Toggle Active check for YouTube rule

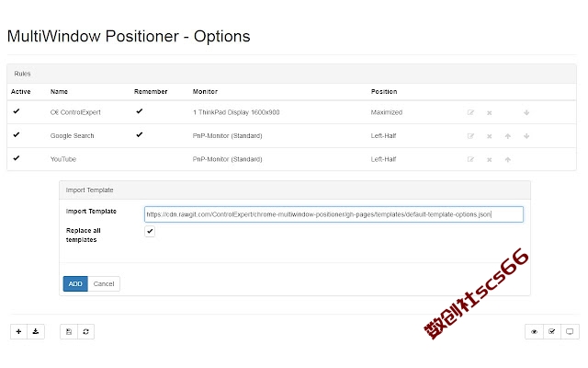(17, 158)
